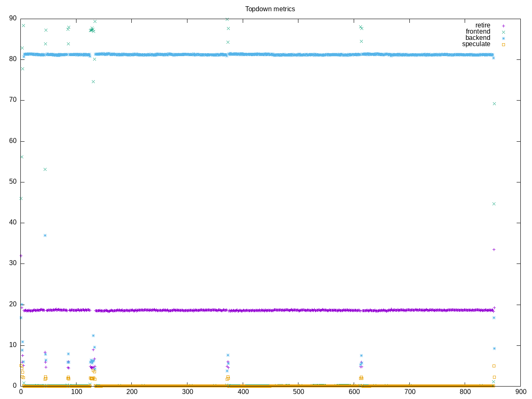Image resolution: width=532 pixels, height=399 pixels.
Task: Pick the retire point near value 33 at right
Action: (x=494, y=249)
